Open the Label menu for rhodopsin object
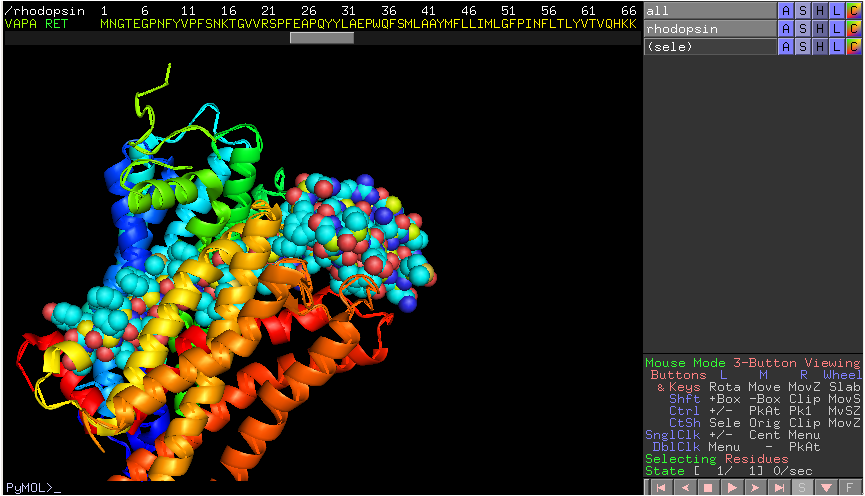The height and width of the screenshot is (496, 865). click(837, 29)
